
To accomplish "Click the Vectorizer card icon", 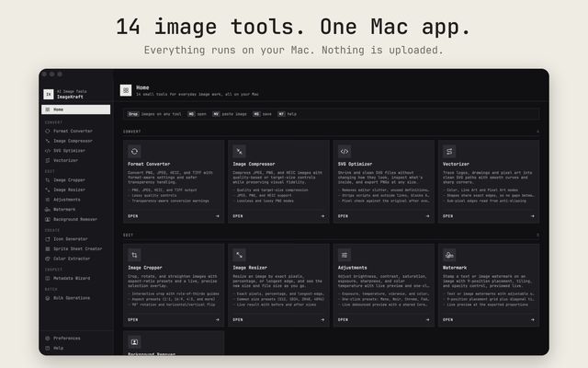I will tap(449, 151).
